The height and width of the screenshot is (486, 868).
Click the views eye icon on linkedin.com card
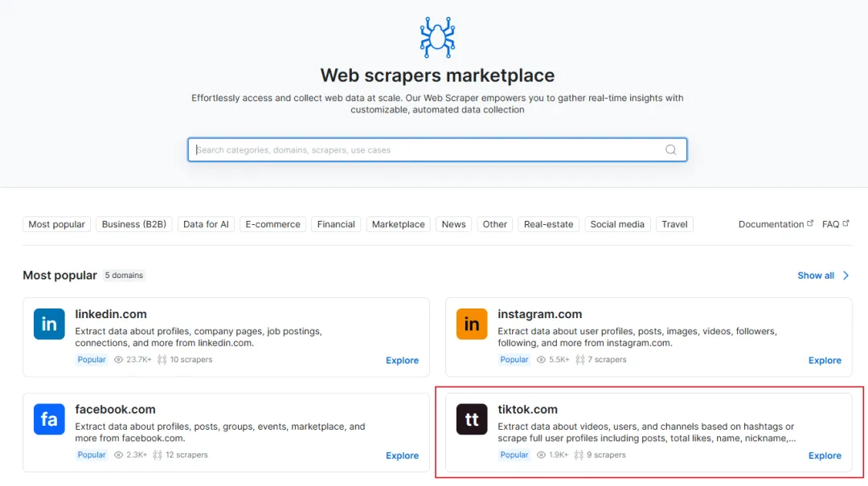(118, 360)
